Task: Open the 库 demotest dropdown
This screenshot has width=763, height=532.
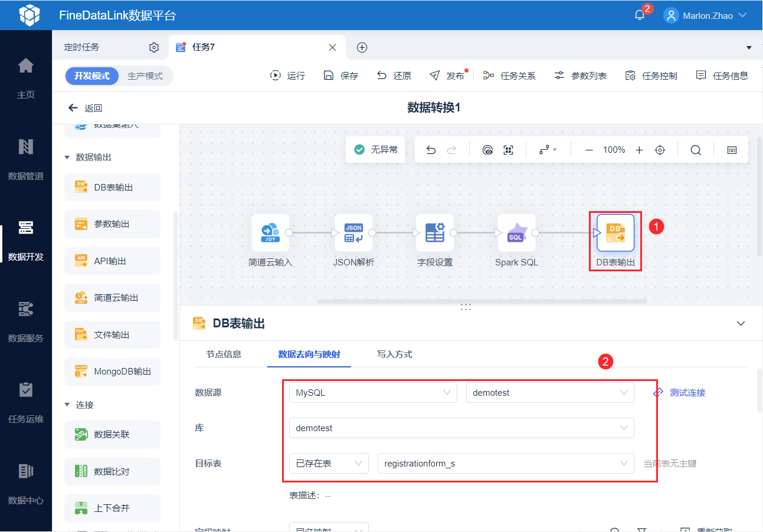Action: tap(461, 428)
